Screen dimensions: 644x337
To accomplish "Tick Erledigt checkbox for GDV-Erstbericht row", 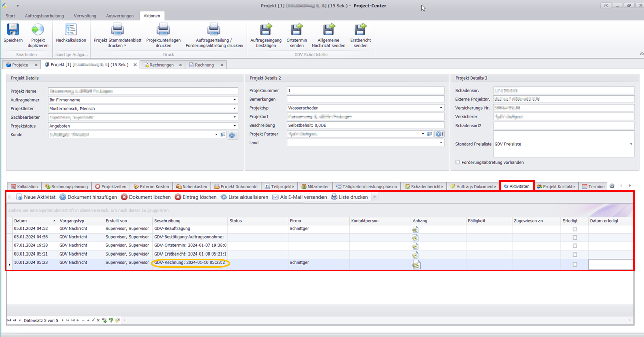I will coord(575,255).
